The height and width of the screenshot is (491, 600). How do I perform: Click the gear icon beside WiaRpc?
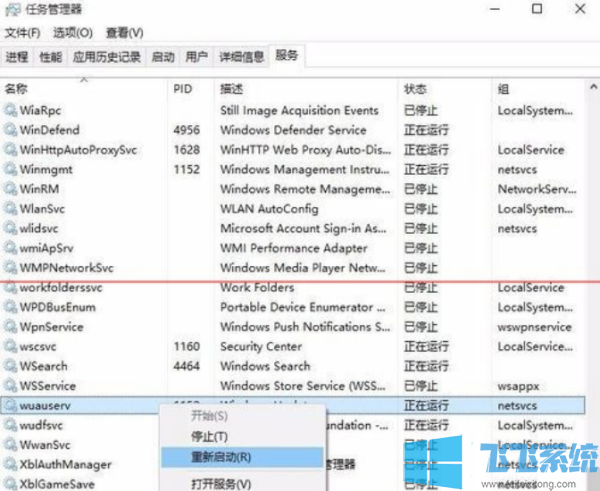(x=10, y=110)
